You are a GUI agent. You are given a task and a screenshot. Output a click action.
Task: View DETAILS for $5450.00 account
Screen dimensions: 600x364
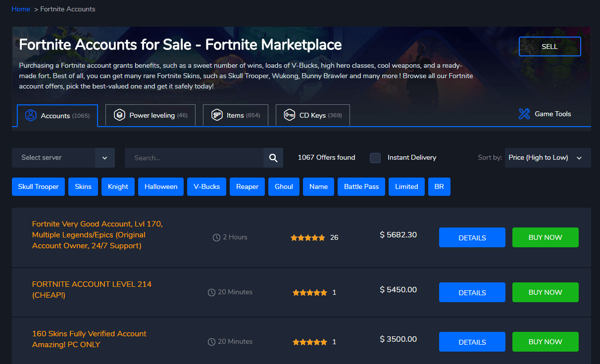click(x=472, y=292)
